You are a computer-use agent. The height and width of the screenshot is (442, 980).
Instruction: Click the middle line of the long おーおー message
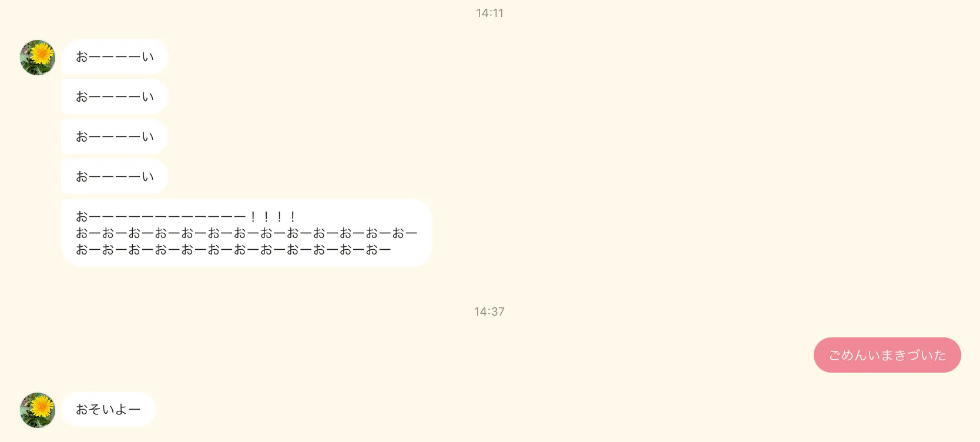coord(247,233)
